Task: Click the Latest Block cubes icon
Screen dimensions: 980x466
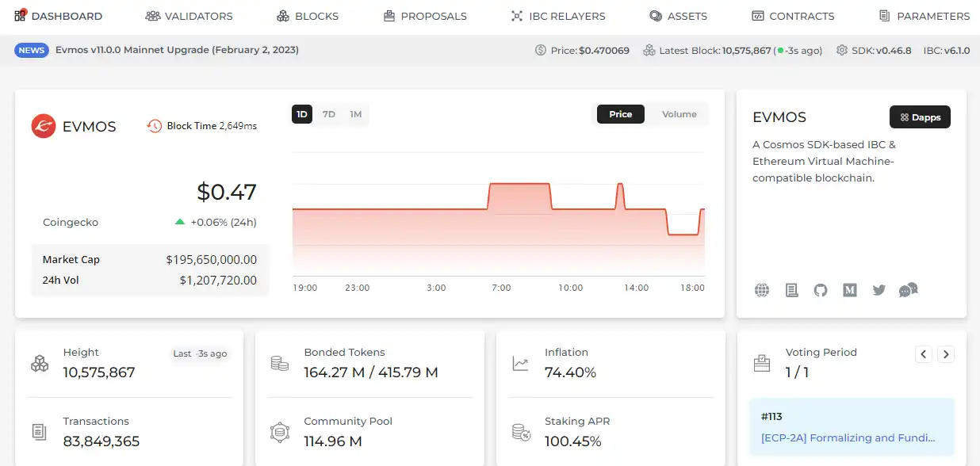Action: [649, 50]
